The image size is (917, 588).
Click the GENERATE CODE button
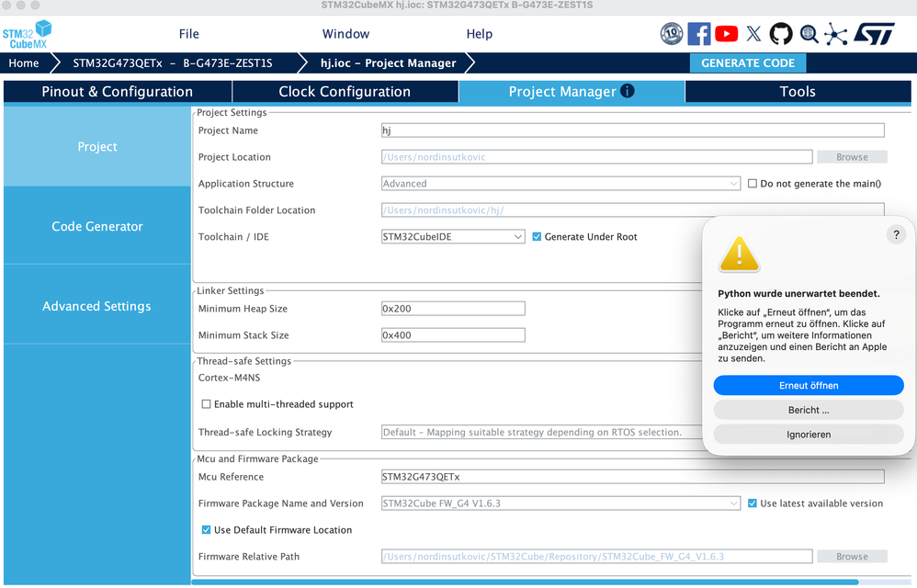click(x=748, y=63)
